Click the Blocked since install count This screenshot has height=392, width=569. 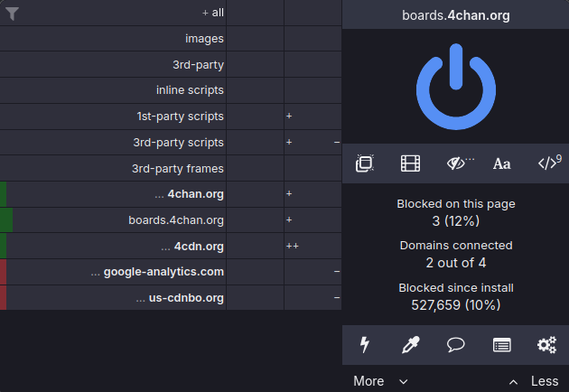[456, 305]
